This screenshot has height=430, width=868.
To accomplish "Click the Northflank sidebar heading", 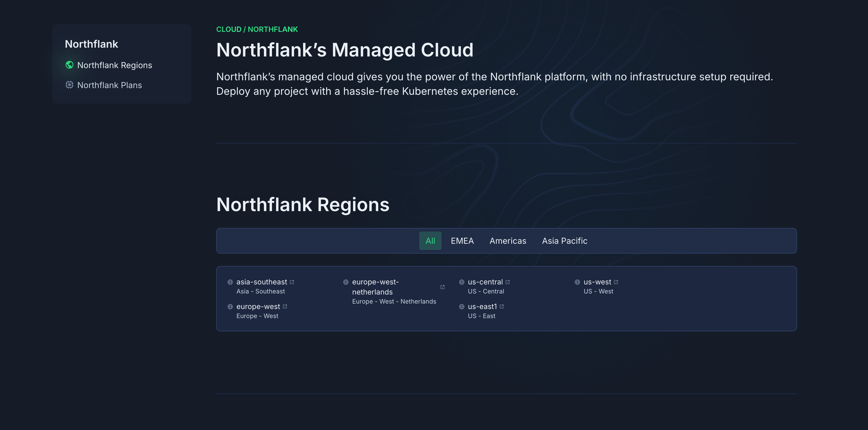I will click(x=91, y=44).
